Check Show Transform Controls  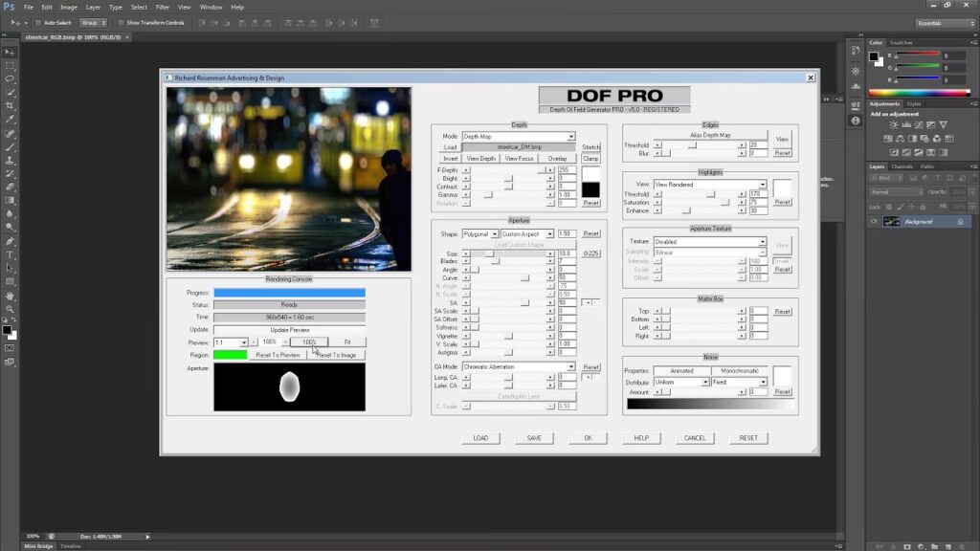[x=122, y=22]
